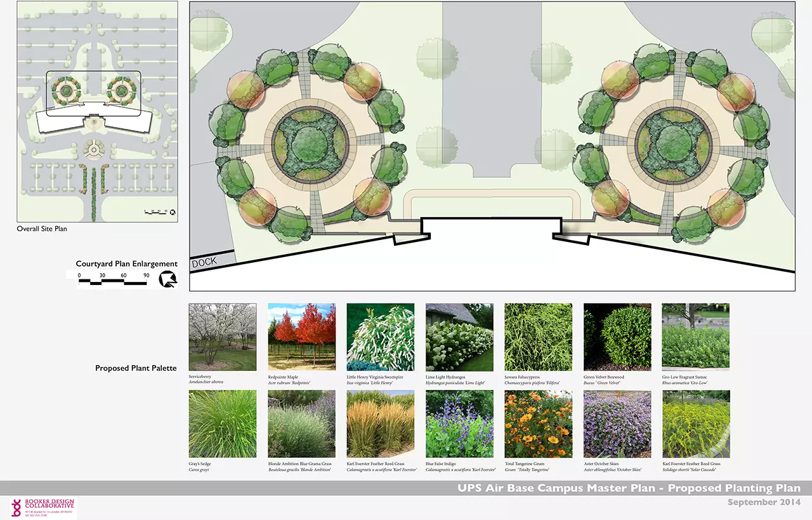Click the Proposed Plant Palette heading
This screenshot has width=812, height=520.
[x=136, y=368]
